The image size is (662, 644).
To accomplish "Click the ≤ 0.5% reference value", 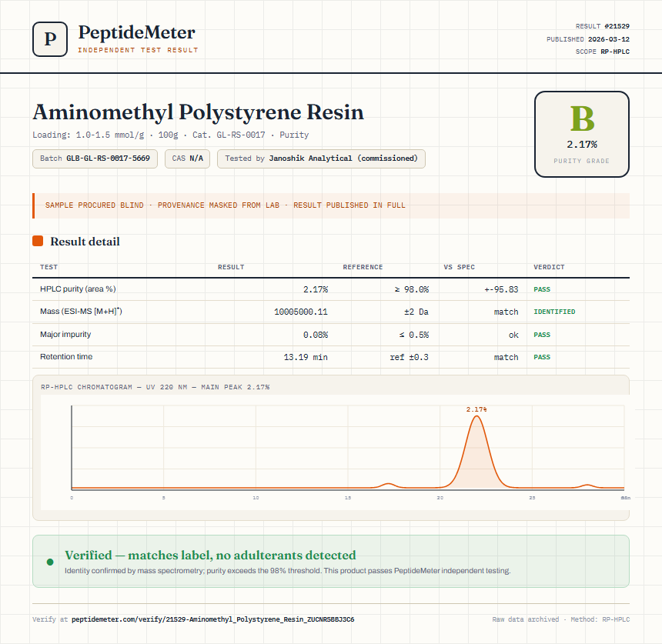I will tap(414, 335).
